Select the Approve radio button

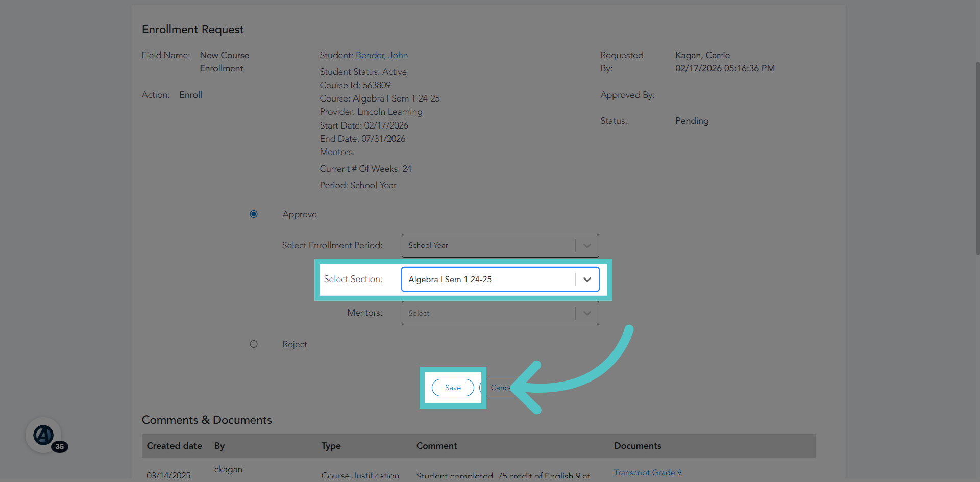254,214
